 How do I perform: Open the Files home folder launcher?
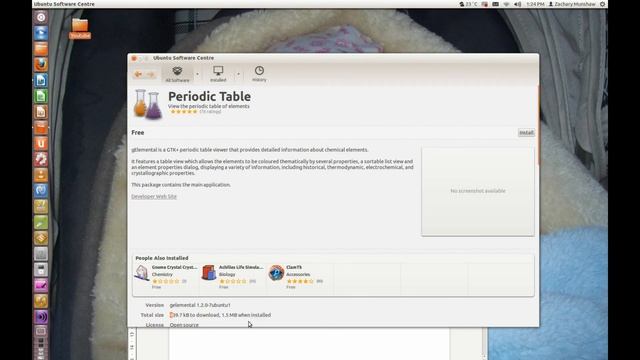[41, 49]
